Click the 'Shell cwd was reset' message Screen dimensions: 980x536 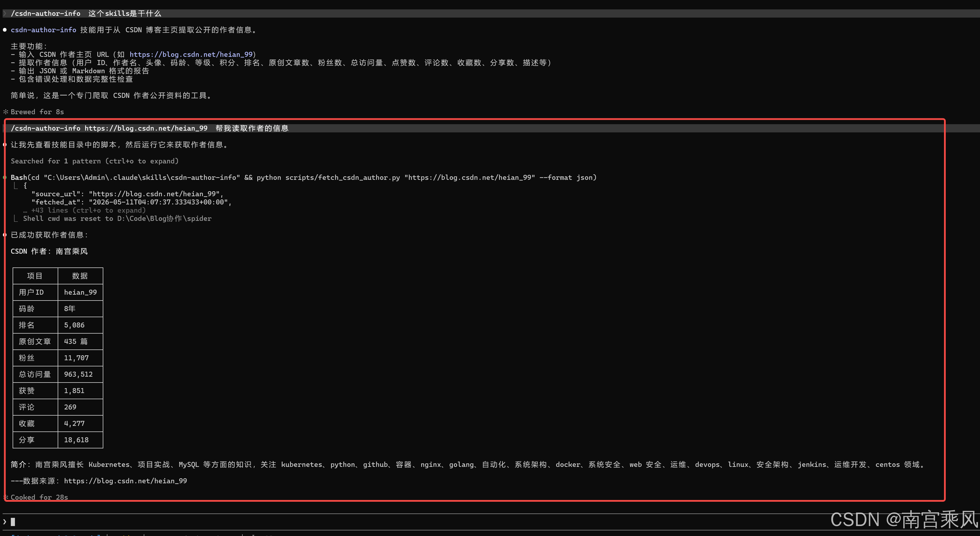117,219
